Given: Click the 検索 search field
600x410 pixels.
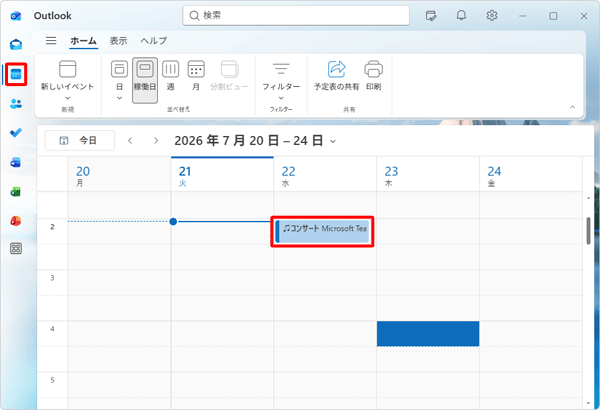Looking at the screenshot, I should pyautogui.click(x=296, y=16).
